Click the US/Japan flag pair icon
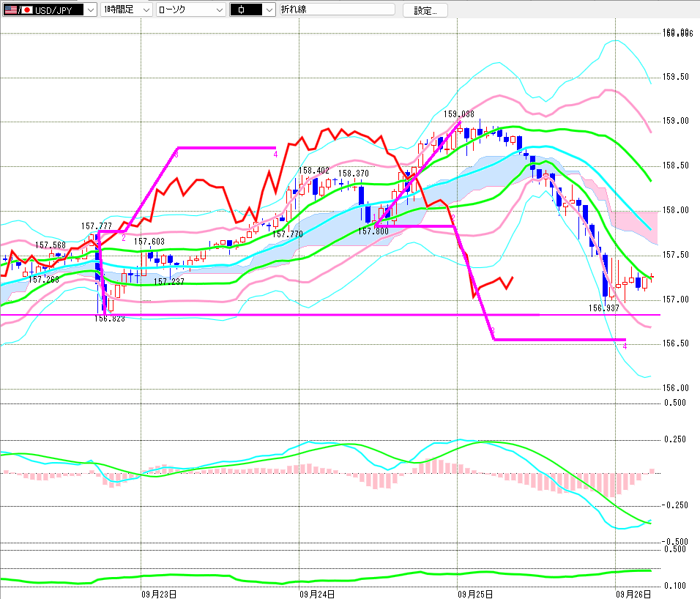This screenshot has height=599, width=700. click(x=18, y=10)
